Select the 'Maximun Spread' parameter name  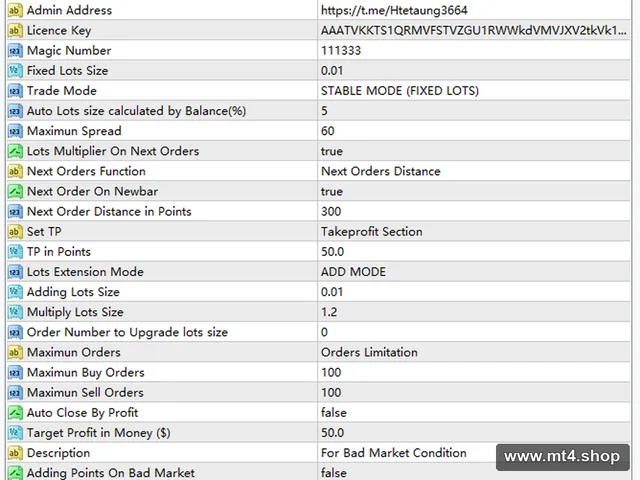(74, 131)
